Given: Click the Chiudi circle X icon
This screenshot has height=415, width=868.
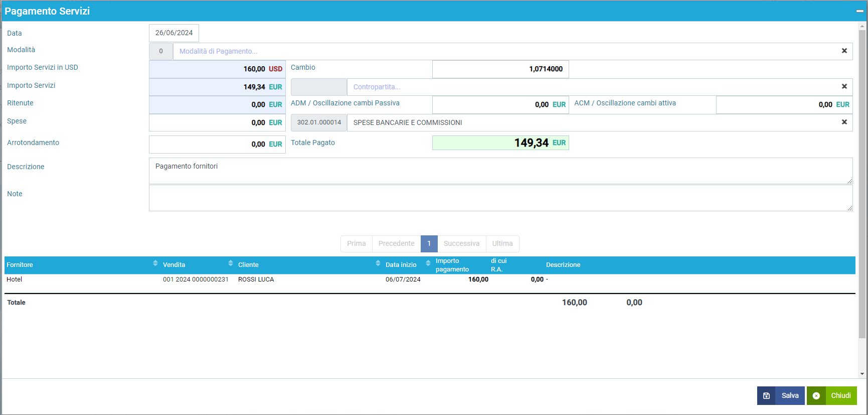Looking at the screenshot, I should pyautogui.click(x=816, y=395).
